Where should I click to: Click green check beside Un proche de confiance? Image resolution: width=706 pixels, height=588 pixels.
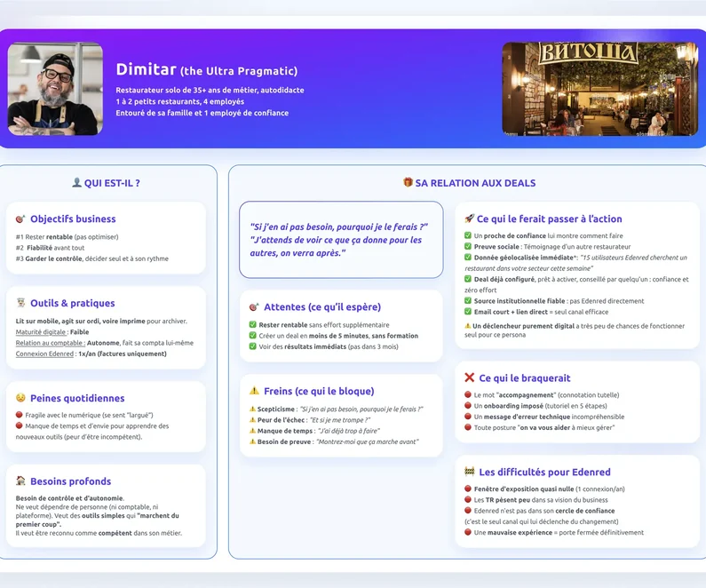click(468, 235)
